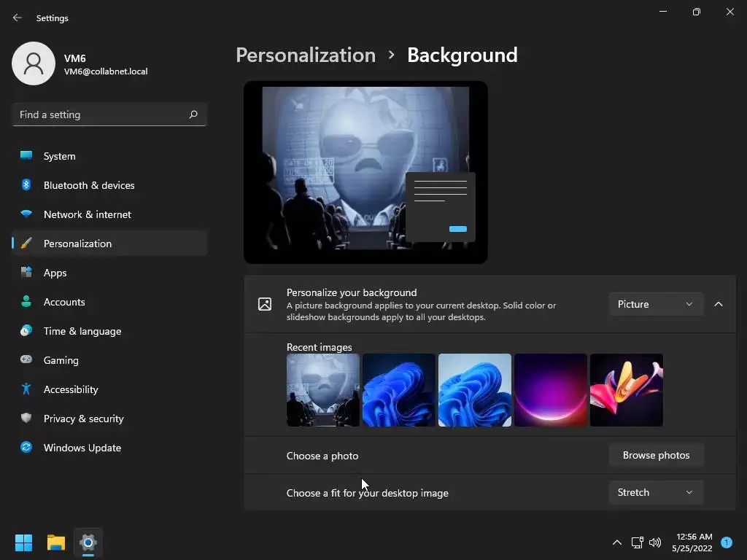Open System settings
This screenshot has width=747, height=560.
109,156
